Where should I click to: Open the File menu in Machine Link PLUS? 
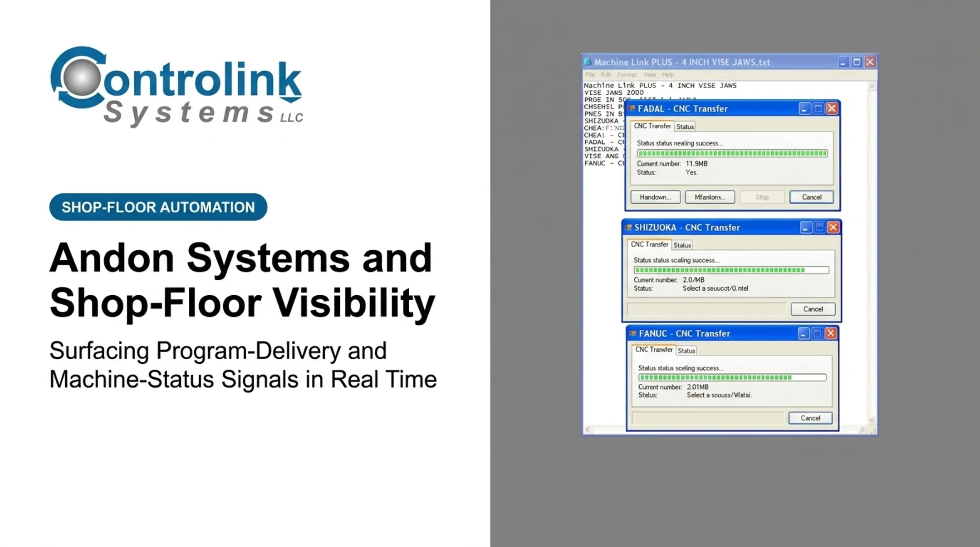coord(590,75)
